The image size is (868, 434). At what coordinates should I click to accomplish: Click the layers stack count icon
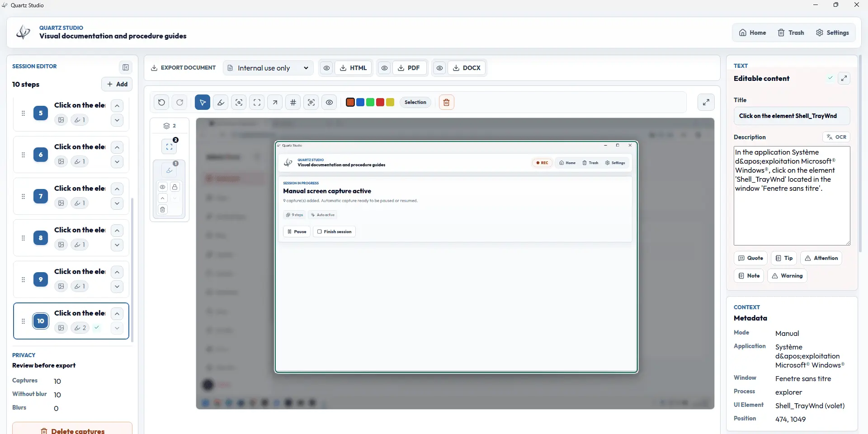(x=170, y=126)
